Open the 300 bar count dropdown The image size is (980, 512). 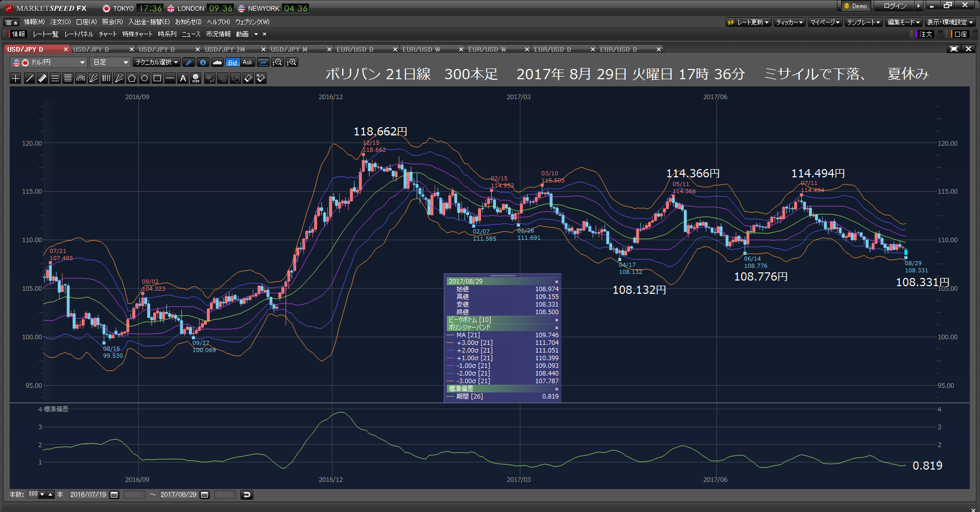[42, 494]
